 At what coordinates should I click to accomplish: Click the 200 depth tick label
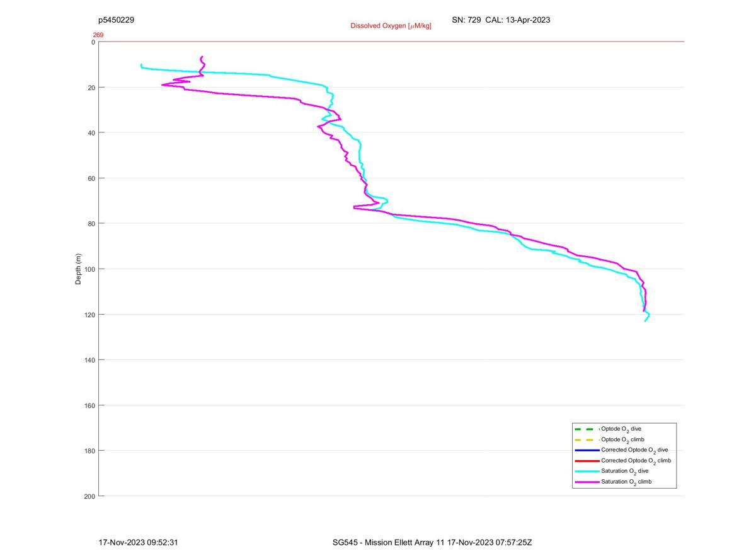[x=89, y=496]
